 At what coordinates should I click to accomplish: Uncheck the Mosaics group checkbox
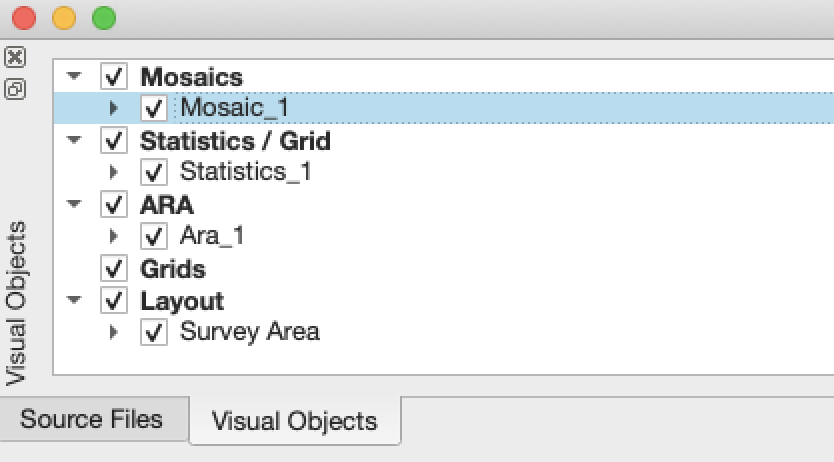pos(114,77)
